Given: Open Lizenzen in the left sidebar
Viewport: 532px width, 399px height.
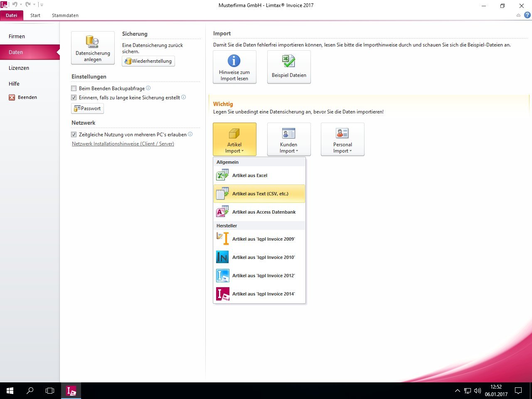Looking at the screenshot, I should pyautogui.click(x=19, y=68).
